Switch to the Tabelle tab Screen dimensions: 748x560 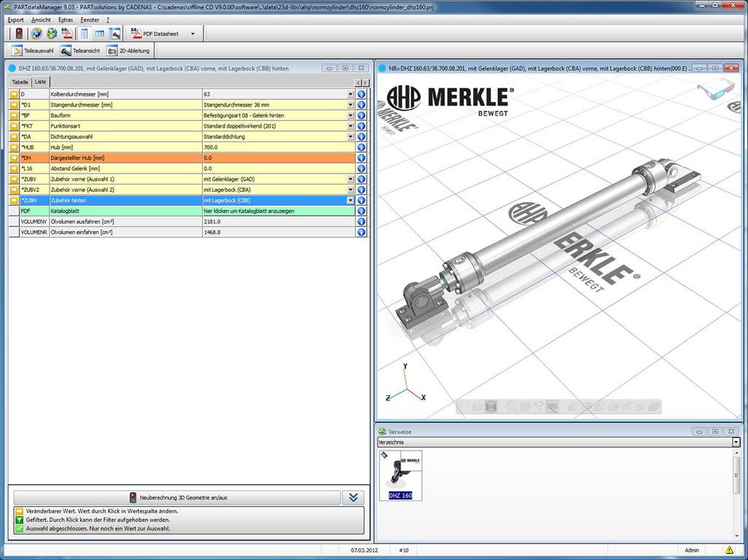(20, 82)
